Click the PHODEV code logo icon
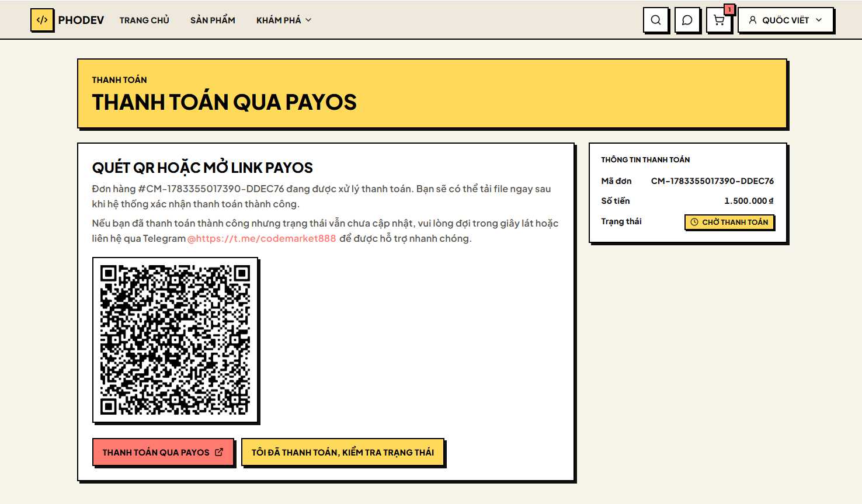Viewport: 862px width, 504px height. click(42, 20)
